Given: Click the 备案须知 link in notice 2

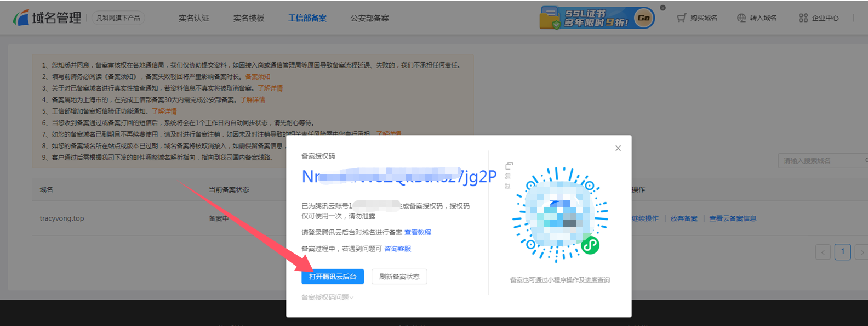Looking at the screenshot, I should 258,77.
